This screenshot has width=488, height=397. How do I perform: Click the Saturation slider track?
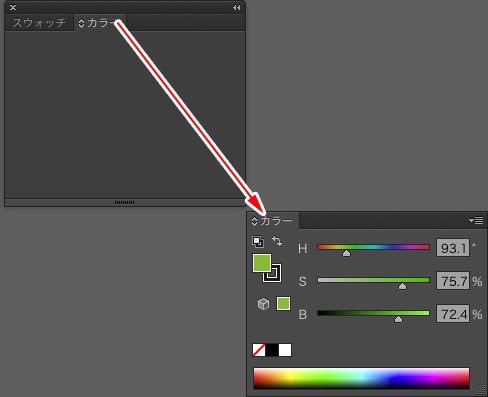pos(373,280)
